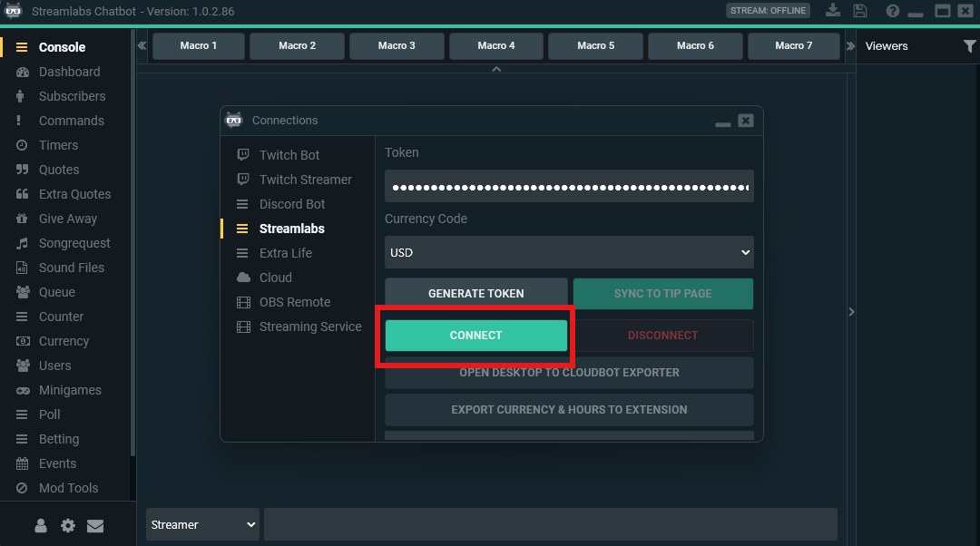
Task: Click the Events calendar icon
Action: pos(22,463)
